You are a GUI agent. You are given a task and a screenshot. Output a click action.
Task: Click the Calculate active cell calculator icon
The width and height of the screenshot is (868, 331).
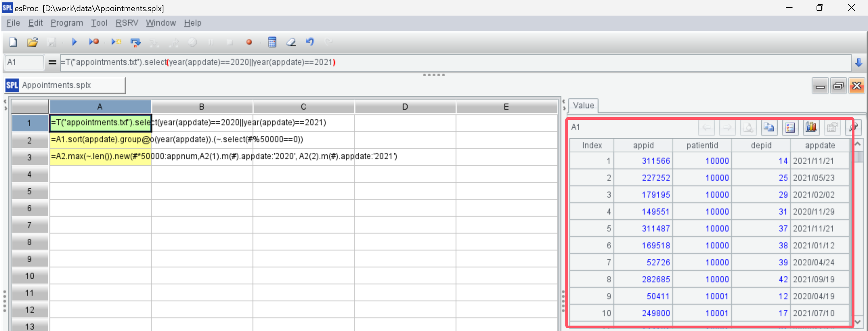point(272,42)
